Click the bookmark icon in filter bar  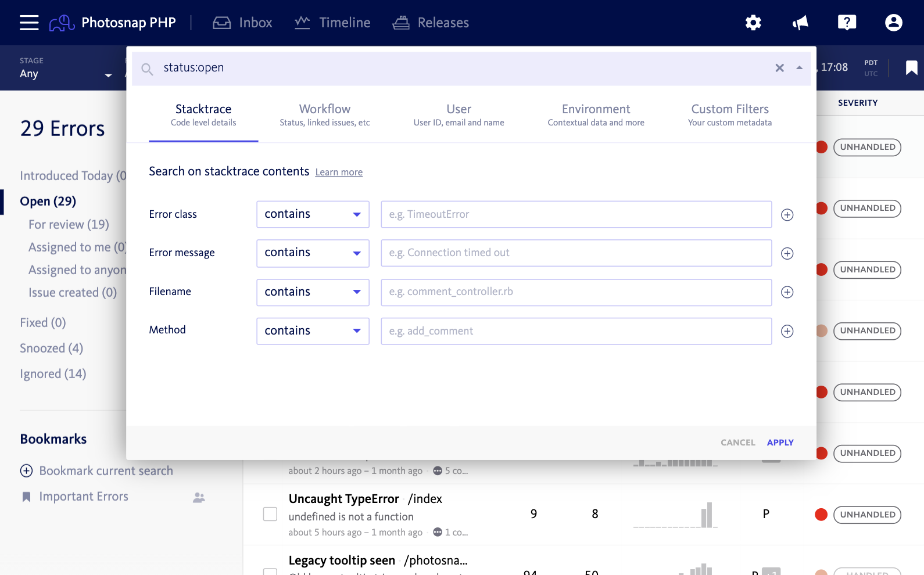(x=911, y=68)
